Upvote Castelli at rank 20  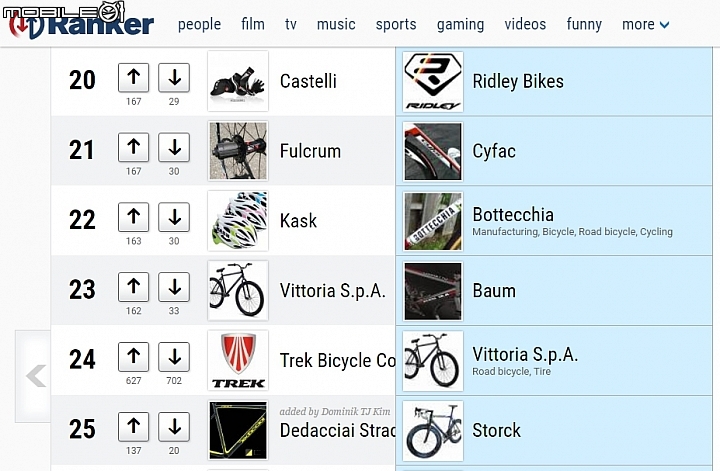(134, 78)
